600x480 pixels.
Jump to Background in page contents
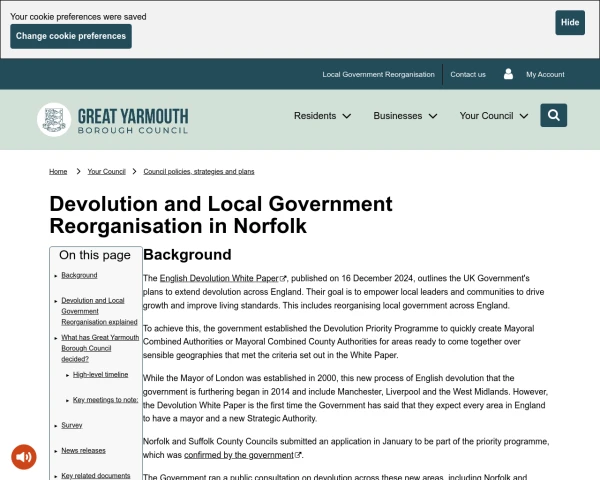79,275
